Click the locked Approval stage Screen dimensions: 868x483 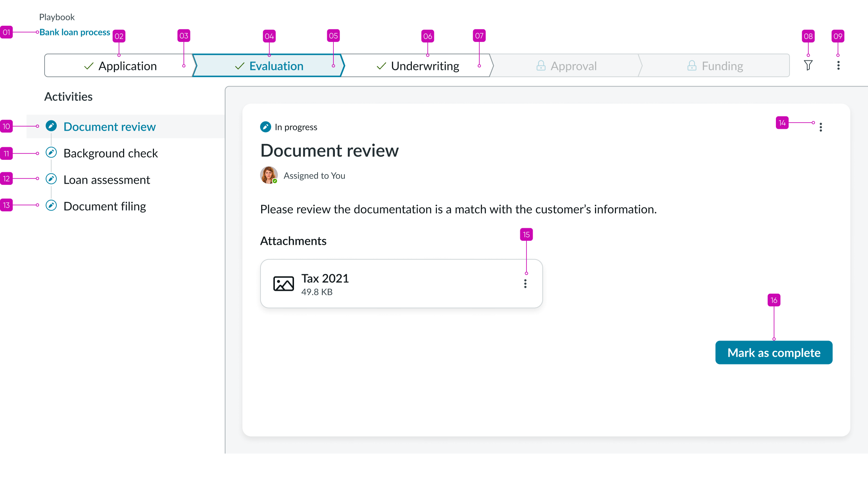pyautogui.click(x=566, y=66)
